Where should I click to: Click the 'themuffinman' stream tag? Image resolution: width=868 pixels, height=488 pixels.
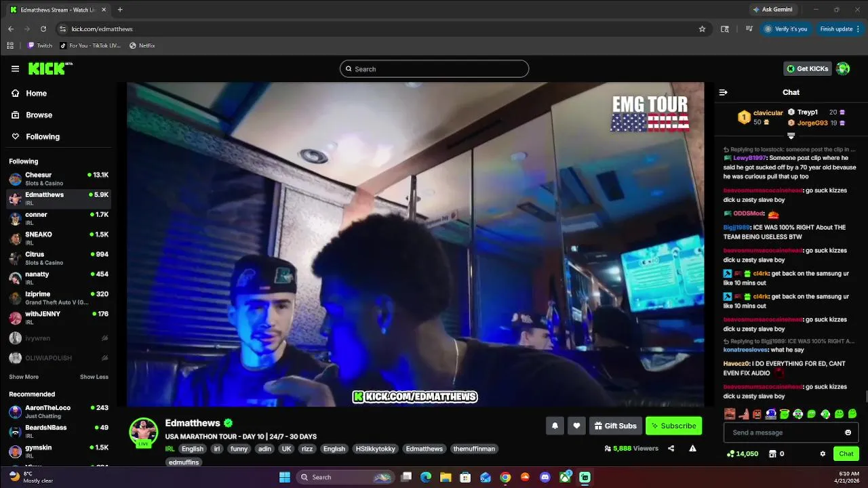pos(474,449)
